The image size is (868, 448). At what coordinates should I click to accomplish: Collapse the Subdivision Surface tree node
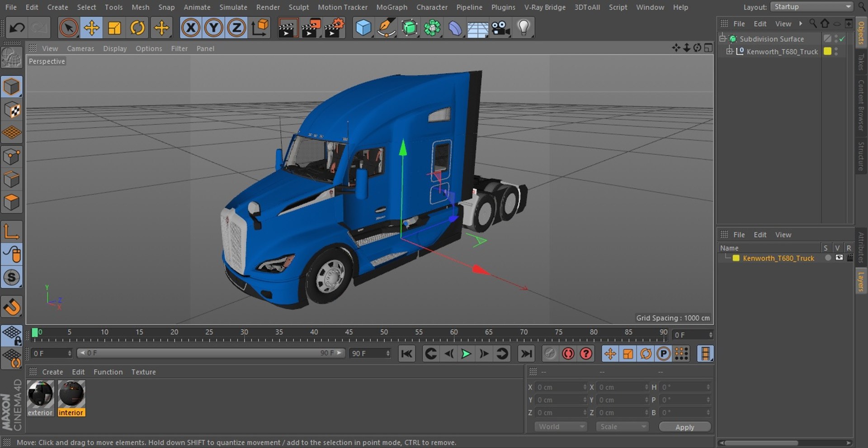722,38
